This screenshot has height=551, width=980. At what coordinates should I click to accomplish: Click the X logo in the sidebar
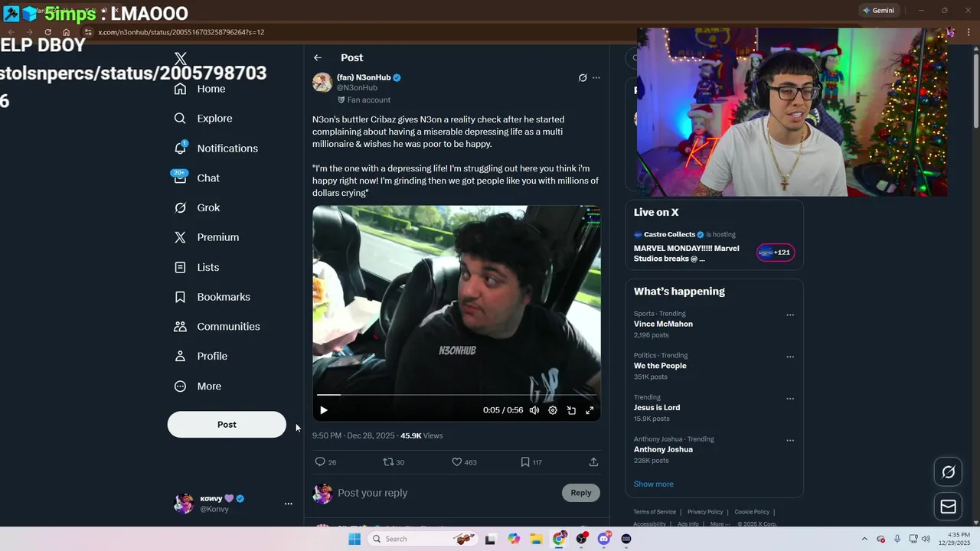click(x=181, y=59)
